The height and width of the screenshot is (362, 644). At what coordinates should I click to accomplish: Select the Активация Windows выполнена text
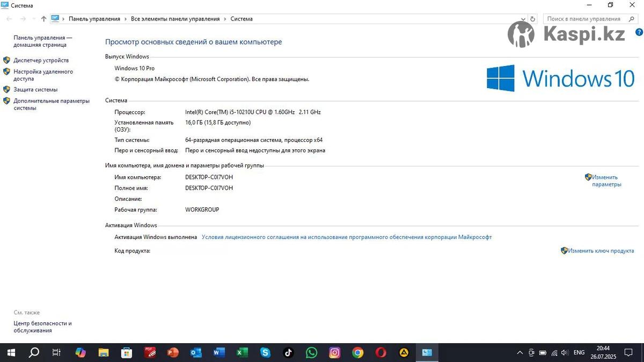click(x=156, y=237)
